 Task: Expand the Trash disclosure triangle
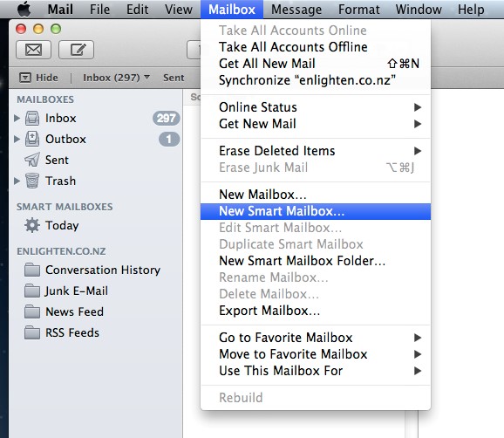click(17, 181)
